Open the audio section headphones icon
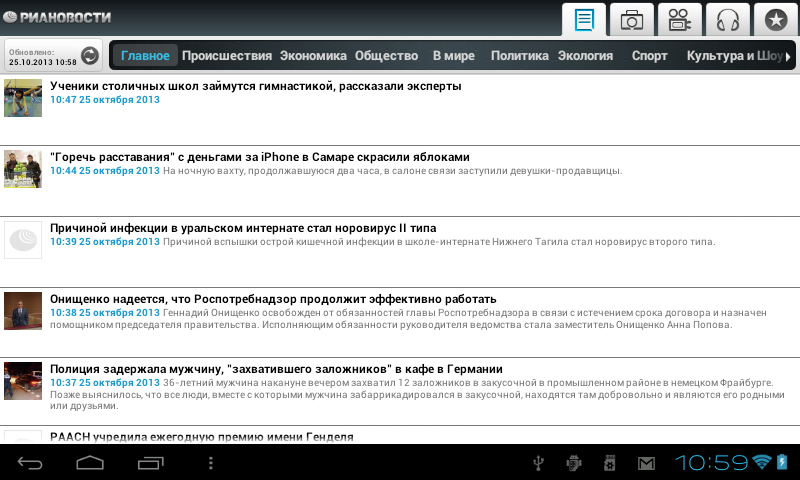The width and height of the screenshot is (800, 480). pos(727,19)
